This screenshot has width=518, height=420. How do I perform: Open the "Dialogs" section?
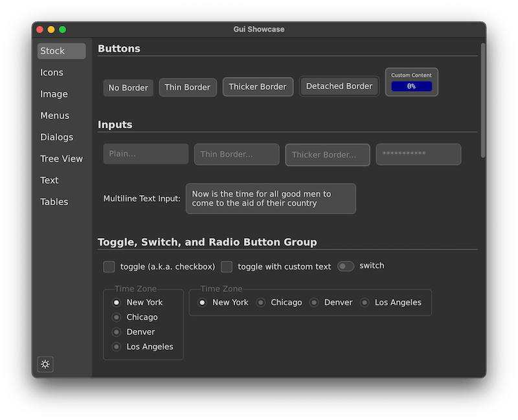pyautogui.click(x=56, y=137)
